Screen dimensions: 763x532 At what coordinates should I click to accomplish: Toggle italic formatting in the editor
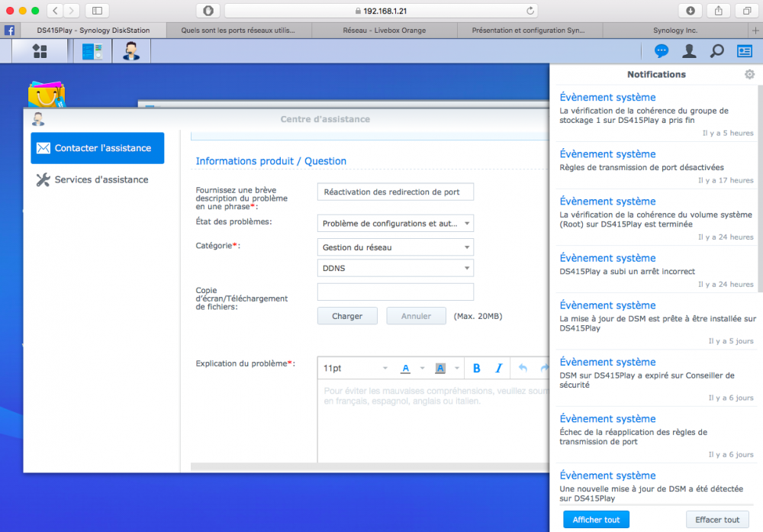499,369
